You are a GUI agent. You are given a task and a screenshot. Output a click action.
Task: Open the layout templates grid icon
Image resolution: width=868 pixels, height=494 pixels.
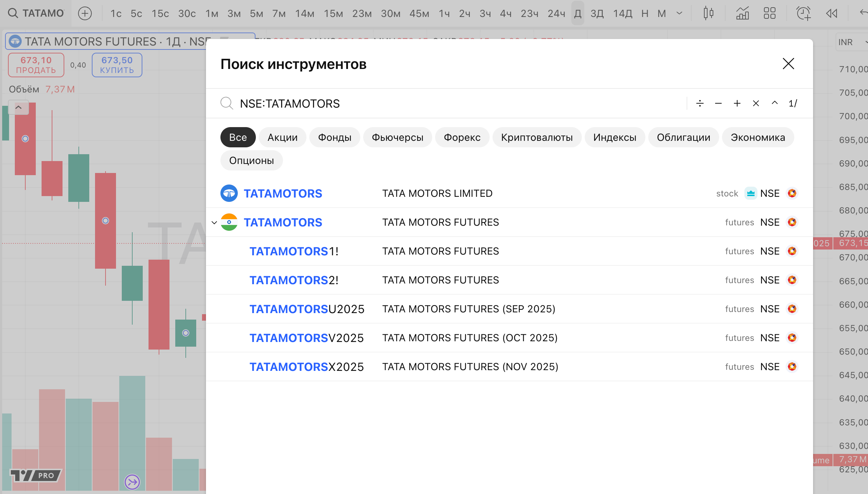point(769,14)
